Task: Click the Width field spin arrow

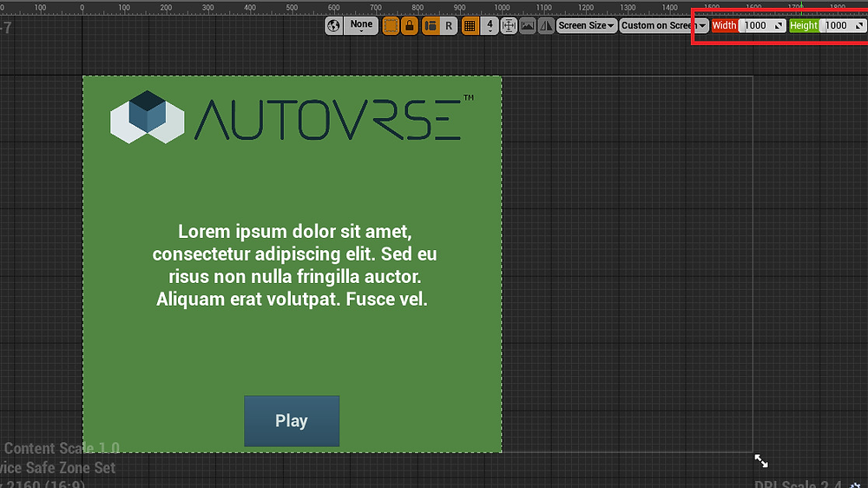Action: 779,25
